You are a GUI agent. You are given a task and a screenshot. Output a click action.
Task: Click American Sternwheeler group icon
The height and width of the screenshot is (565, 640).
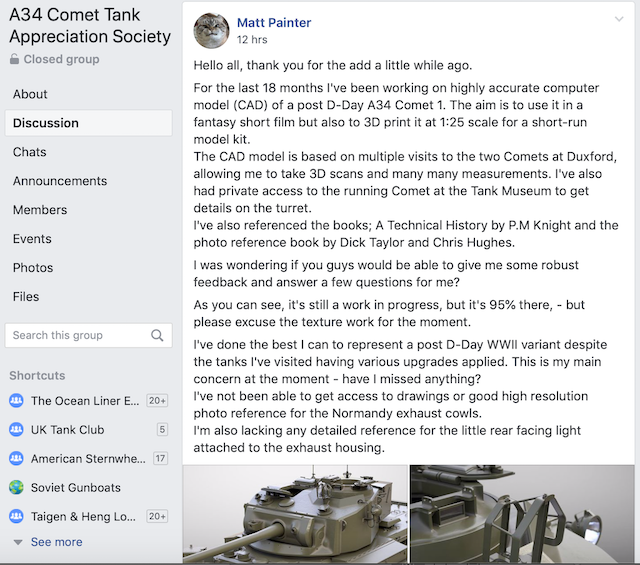(x=16, y=459)
